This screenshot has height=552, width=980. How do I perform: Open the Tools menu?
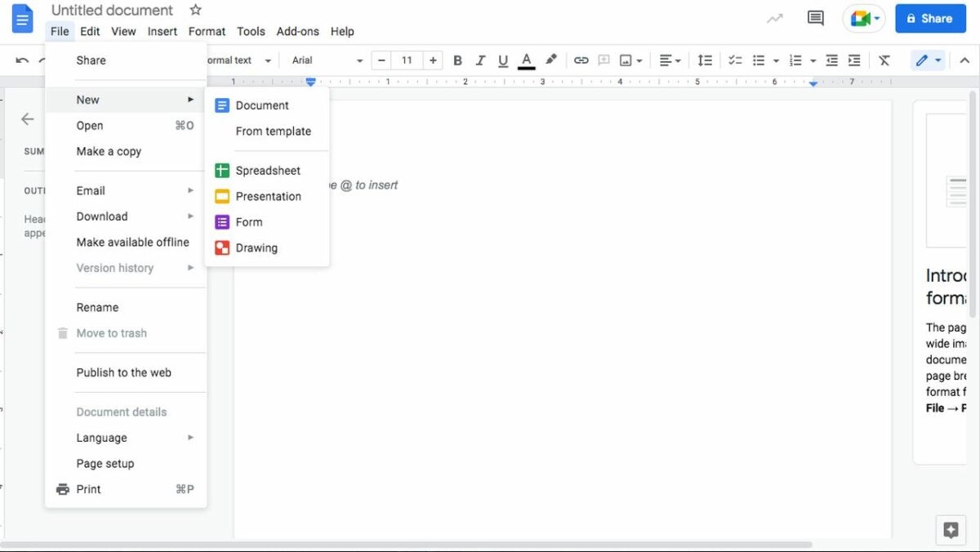pyautogui.click(x=251, y=31)
